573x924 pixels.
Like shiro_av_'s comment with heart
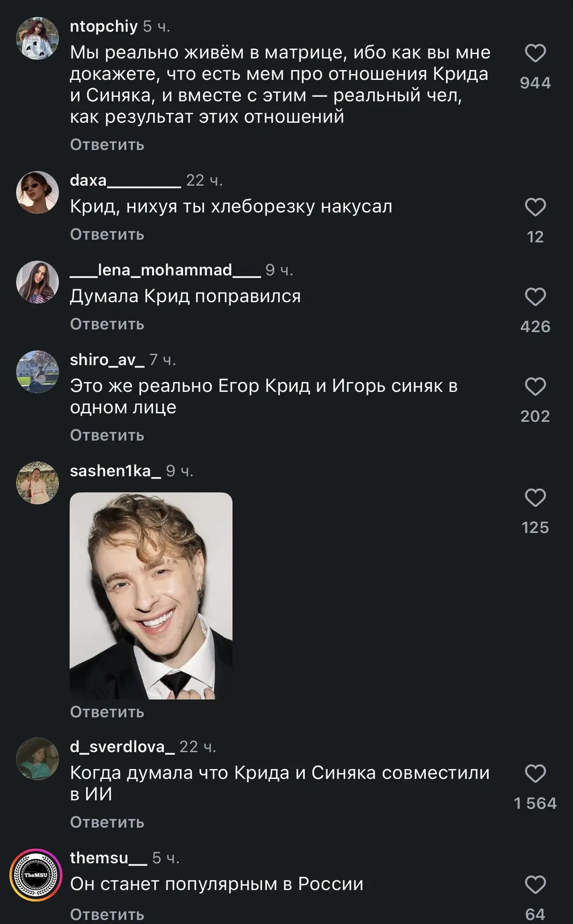tap(535, 386)
